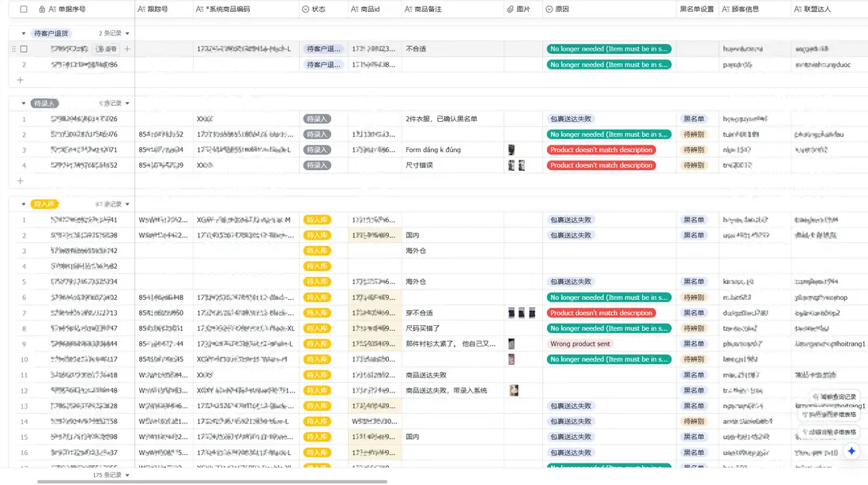Click the horizontal scrollbar at the bottom
Image resolution: width=868 pixels, height=485 pixels.
(212, 482)
